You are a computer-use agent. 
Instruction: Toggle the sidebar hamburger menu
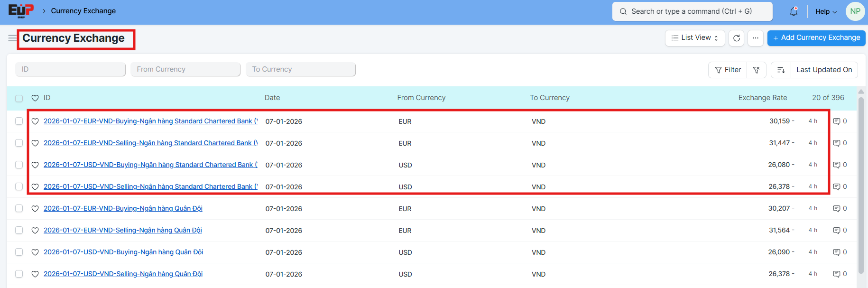tap(12, 38)
